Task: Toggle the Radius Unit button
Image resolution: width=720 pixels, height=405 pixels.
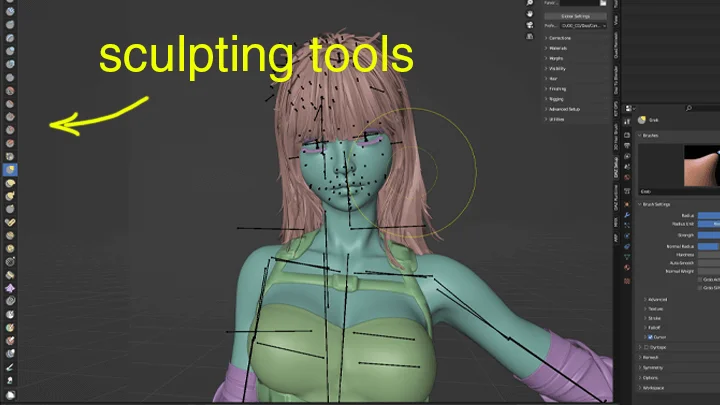Action: point(709,224)
